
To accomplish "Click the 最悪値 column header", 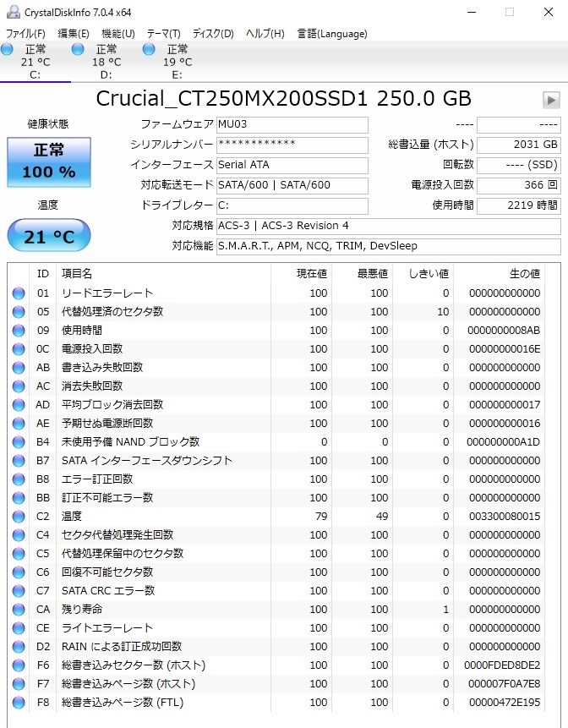I will coord(362,273).
